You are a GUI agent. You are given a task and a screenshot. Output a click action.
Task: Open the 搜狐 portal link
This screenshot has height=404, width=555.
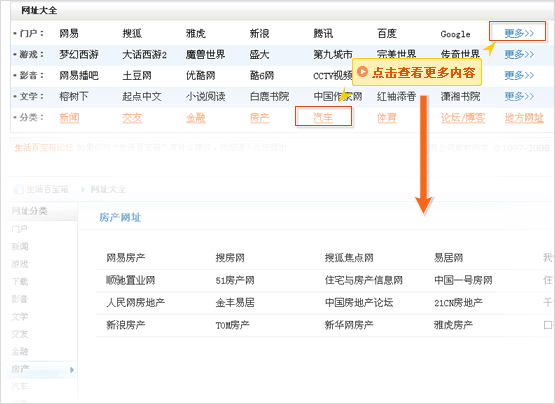(x=132, y=33)
